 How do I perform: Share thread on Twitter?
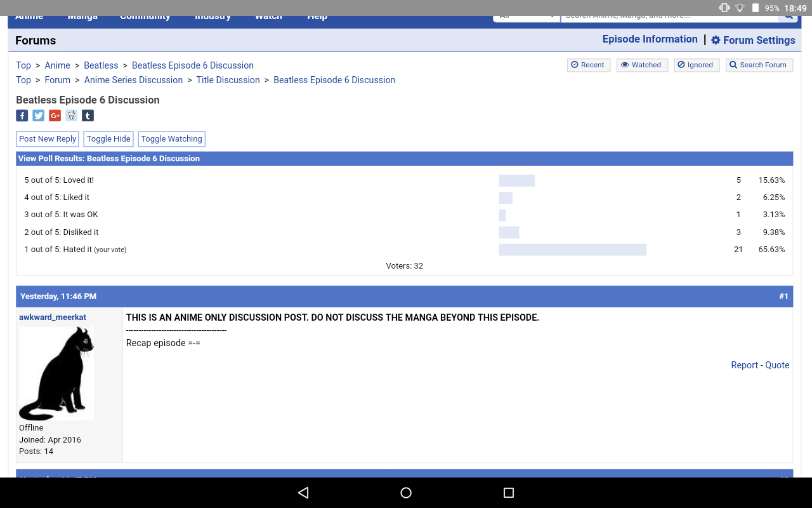click(39, 116)
